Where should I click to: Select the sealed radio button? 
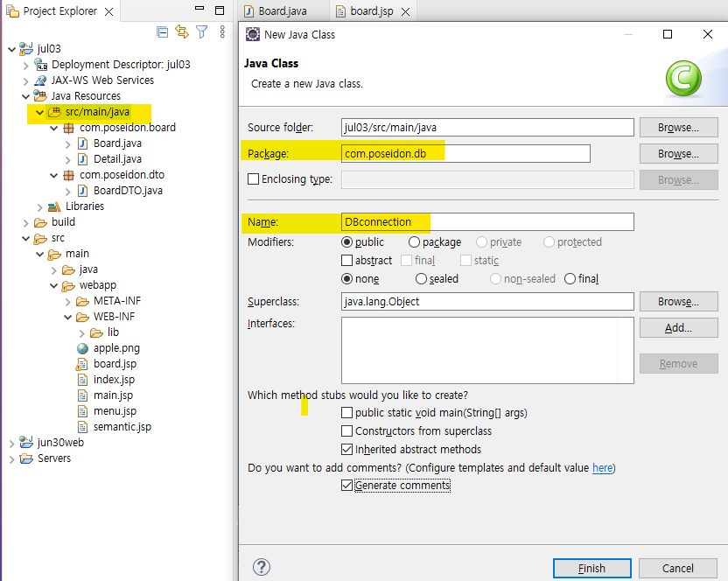(421, 278)
